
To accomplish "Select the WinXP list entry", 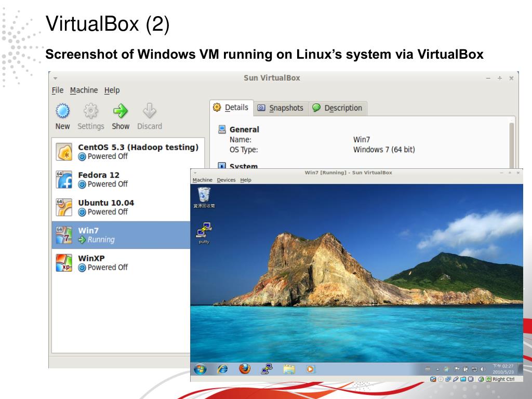I will [121, 262].
